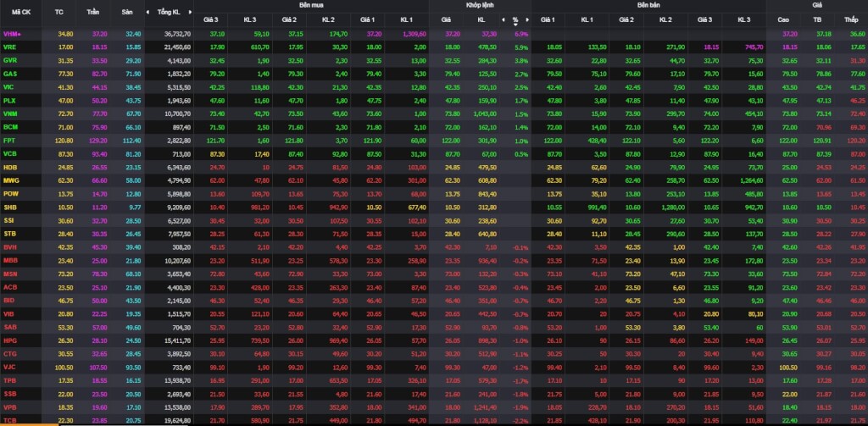Viewport: 868px width, 426px height.
Task: Sort by the % change column header
Action: (x=515, y=20)
